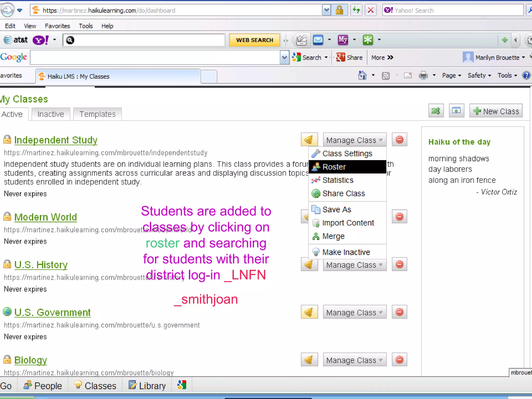
Task: Click the announce bell icon for U.S. Government
Action: click(x=309, y=312)
